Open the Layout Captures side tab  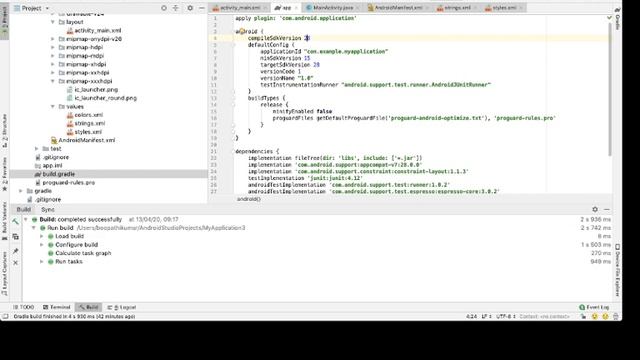click(4, 273)
